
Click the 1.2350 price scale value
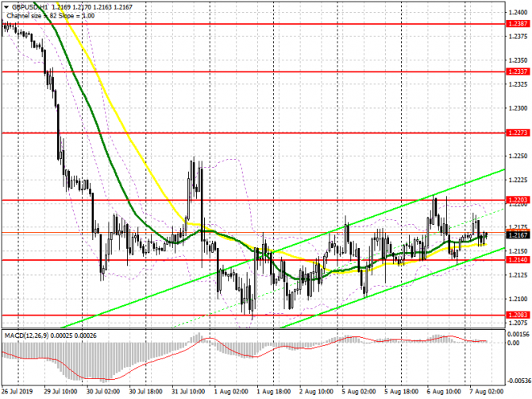[x=518, y=60]
